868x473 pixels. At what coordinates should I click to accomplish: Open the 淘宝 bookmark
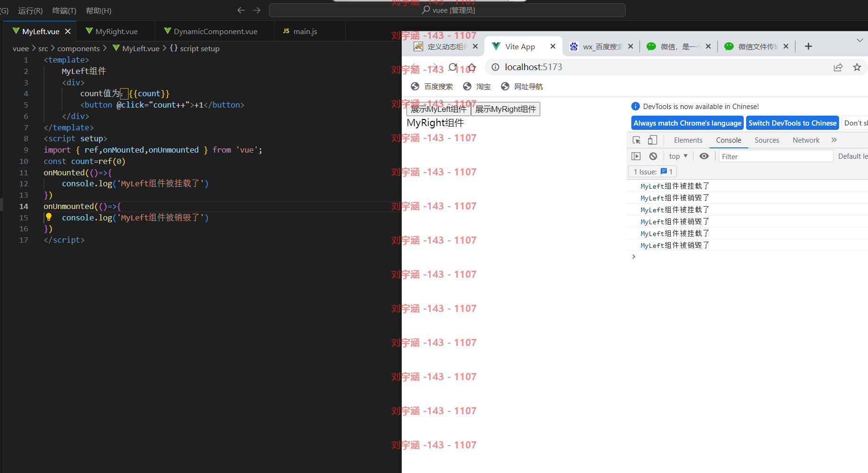[477, 86]
